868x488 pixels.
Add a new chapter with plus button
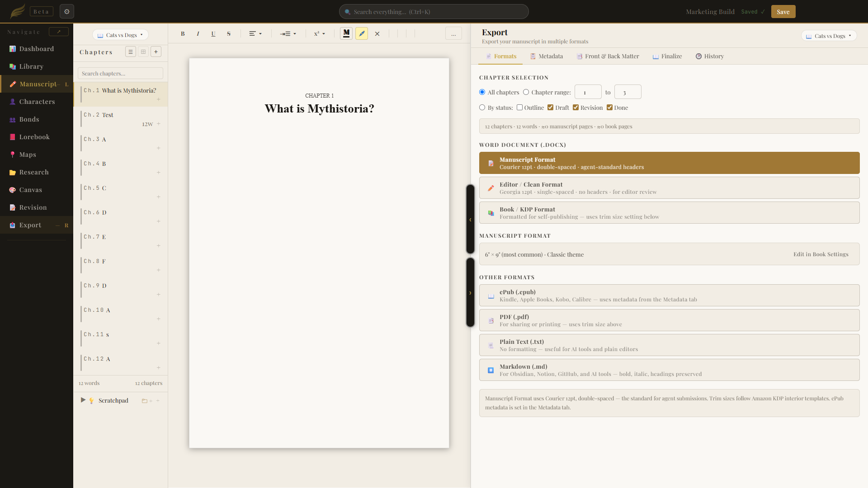tap(156, 52)
